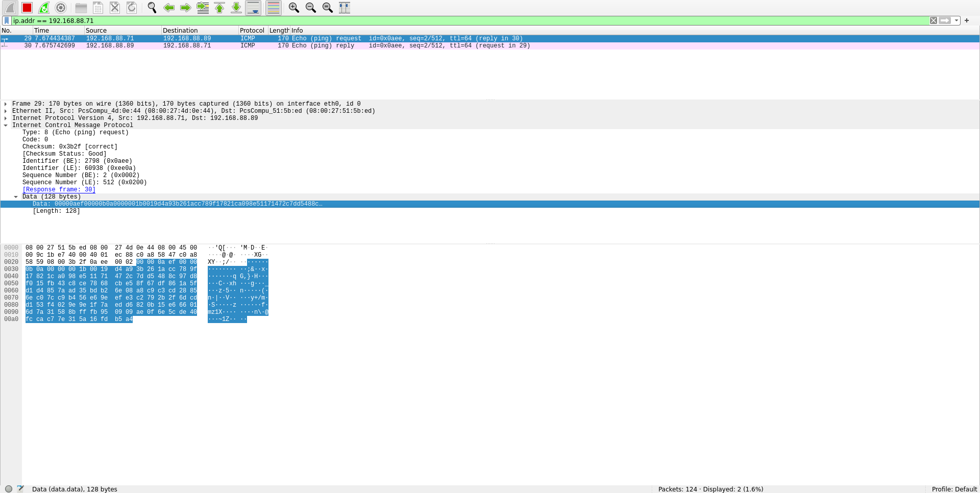Sort by the Time column header
The image size is (980, 493).
tap(58, 31)
